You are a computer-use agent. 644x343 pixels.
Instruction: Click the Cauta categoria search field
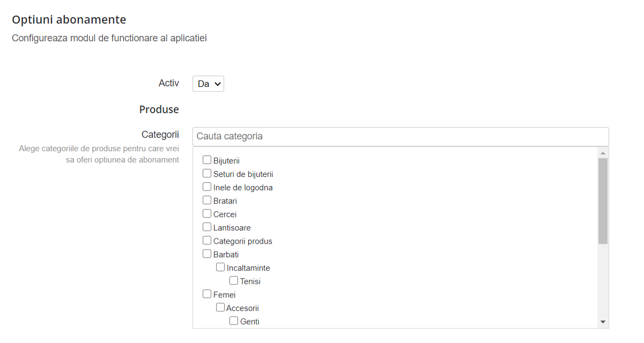tap(400, 136)
